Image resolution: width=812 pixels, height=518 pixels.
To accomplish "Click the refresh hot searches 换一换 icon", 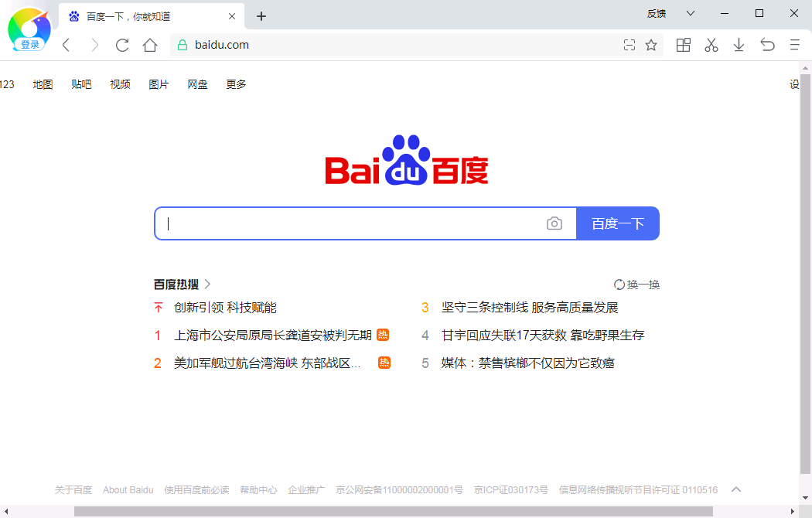I will [619, 285].
